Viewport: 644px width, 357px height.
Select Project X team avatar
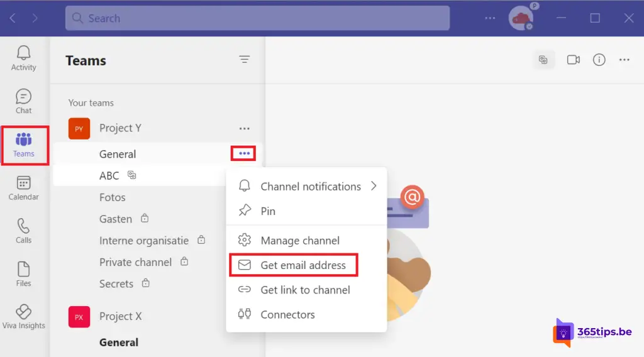(x=79, y=317)
